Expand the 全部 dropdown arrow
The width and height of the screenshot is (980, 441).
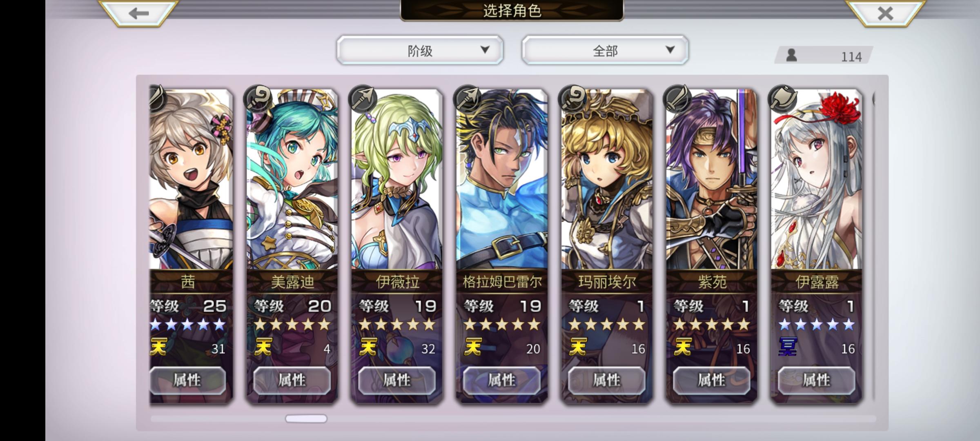pos(670,50)
